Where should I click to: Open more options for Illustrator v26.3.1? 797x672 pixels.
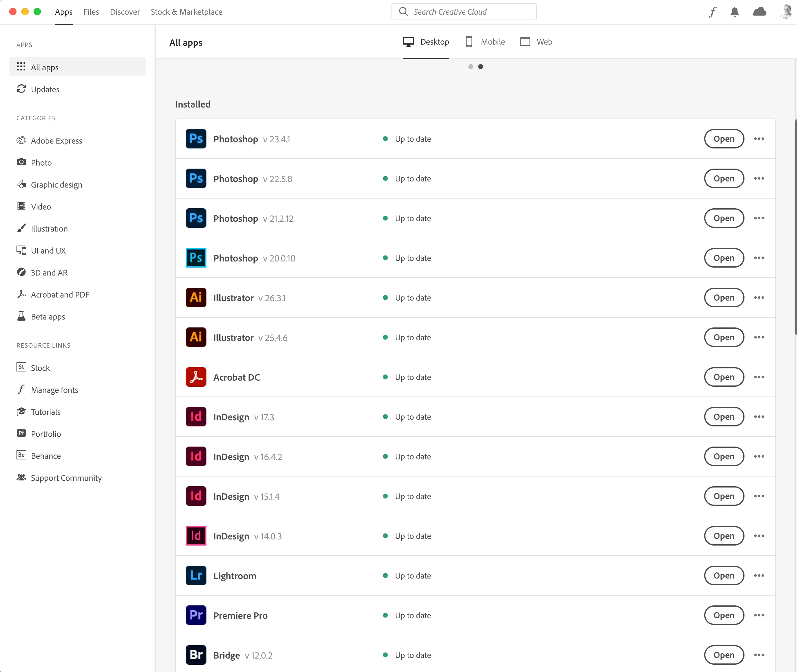(x=759, y=298)
